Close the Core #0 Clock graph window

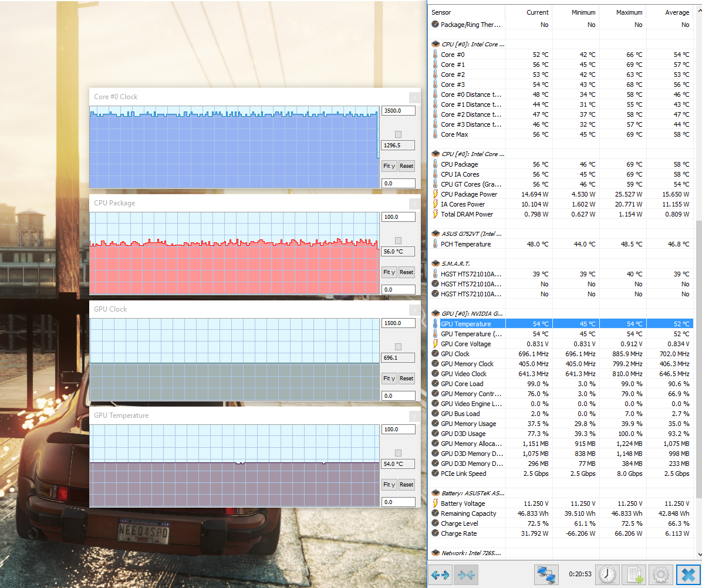[x=414, y=97]
